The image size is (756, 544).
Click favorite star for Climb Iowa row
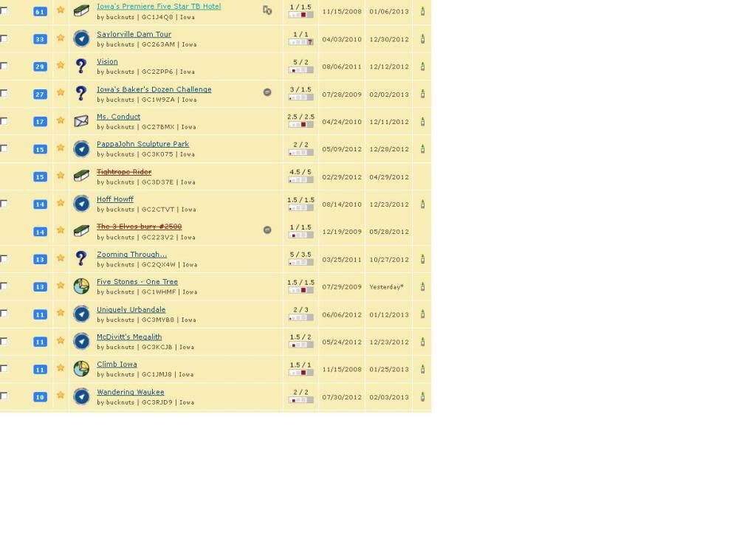61,368
